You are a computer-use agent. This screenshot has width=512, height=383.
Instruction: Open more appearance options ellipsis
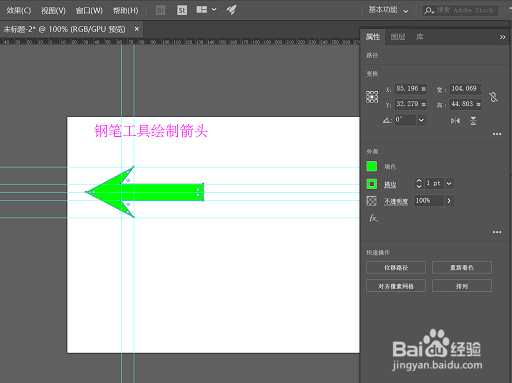pyautogui.click(x=497, y=232)
